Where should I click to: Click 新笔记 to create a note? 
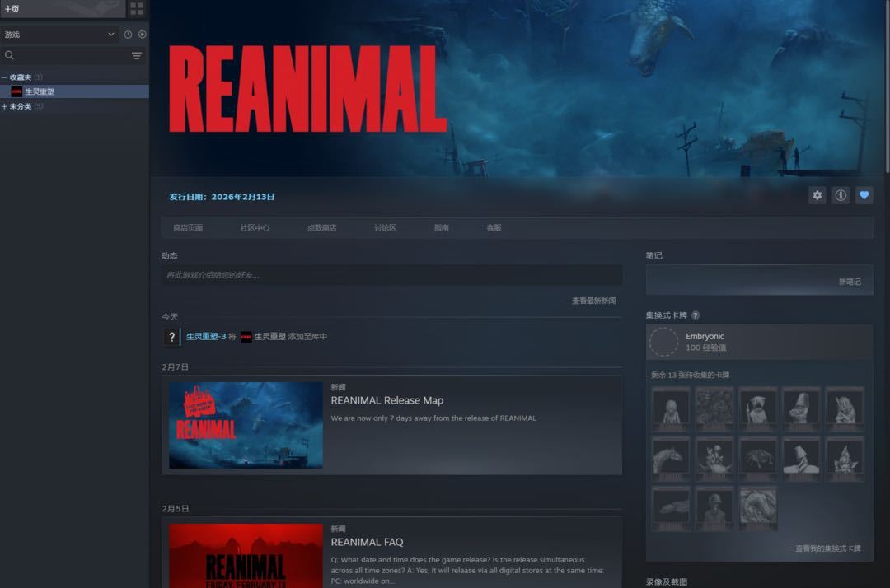click(850, 282)
